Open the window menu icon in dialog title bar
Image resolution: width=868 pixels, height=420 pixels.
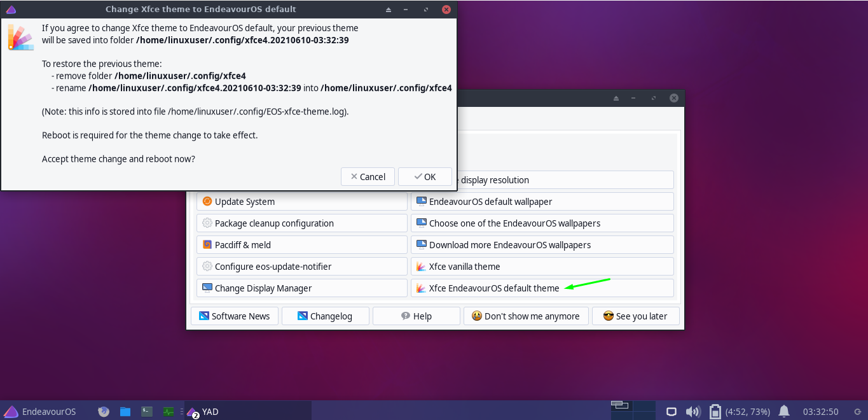click(12, 10)
